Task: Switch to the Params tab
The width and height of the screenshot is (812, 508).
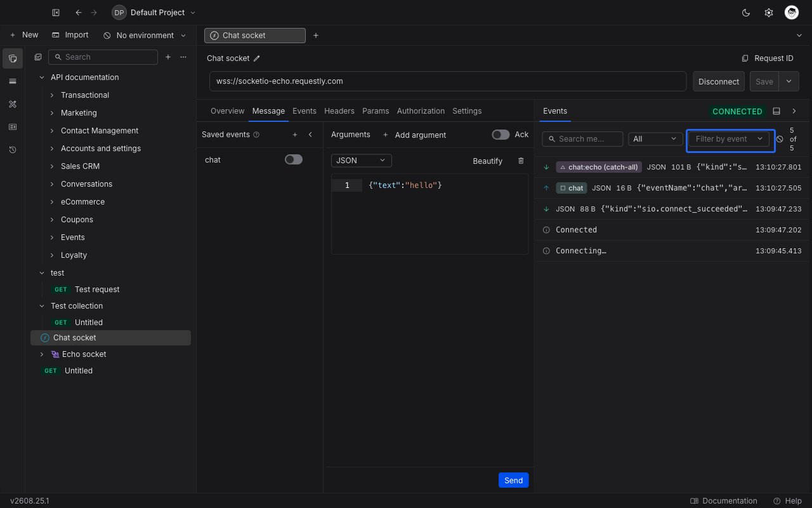Action: tap(376, 110)
